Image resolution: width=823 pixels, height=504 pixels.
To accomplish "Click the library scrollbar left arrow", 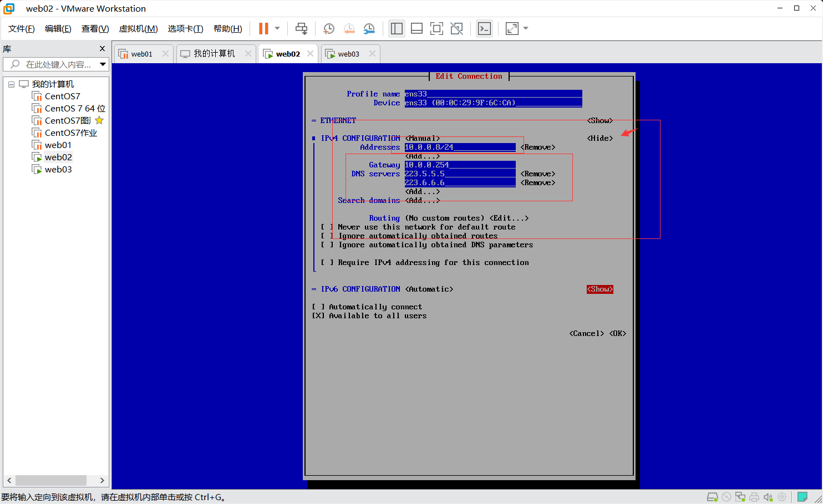I will tap(9, 480).
